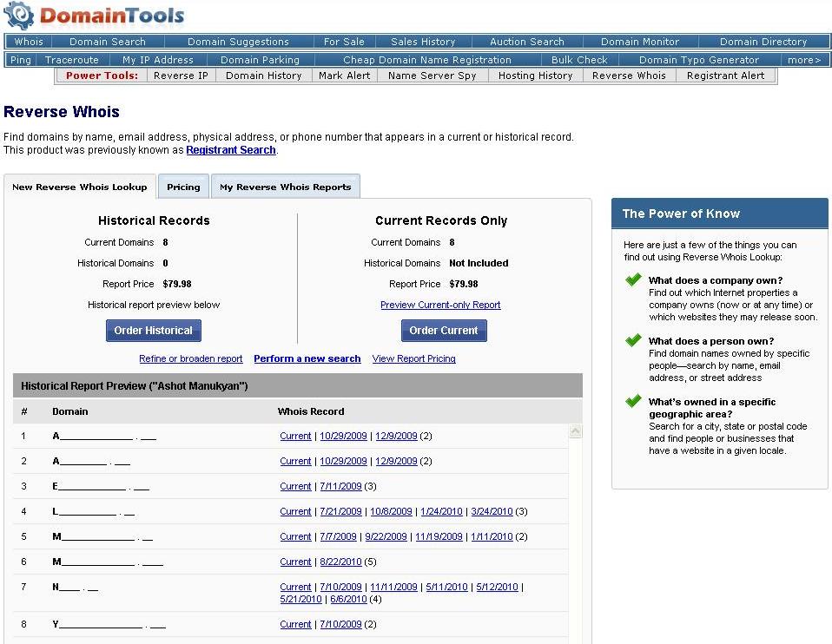This screenshot has width=832, height=644.
Task: Open the 3/24/2010 Whois record
Action: pos(492,512)
